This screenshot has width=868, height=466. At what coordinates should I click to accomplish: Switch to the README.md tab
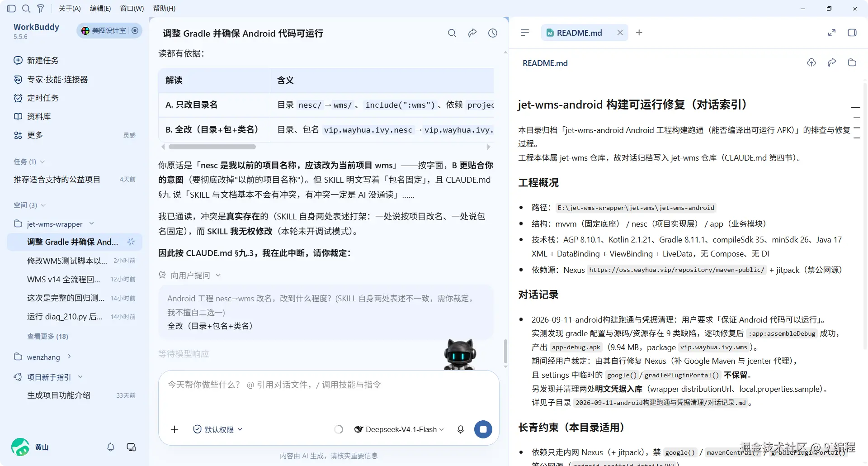click(579, 33)
